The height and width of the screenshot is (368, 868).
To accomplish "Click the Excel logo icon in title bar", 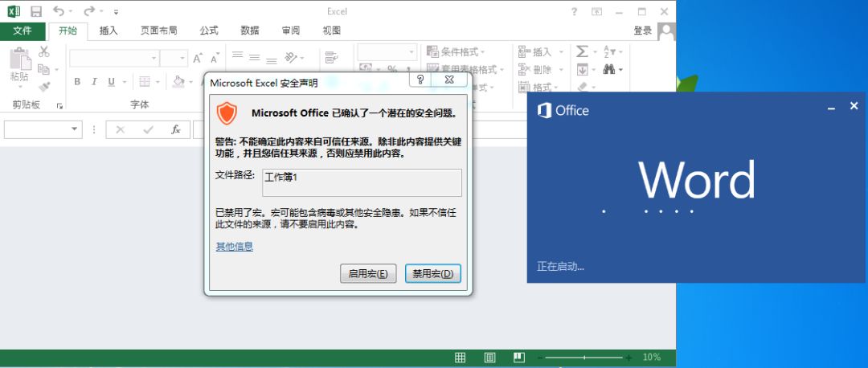I will tap(14, 11).
